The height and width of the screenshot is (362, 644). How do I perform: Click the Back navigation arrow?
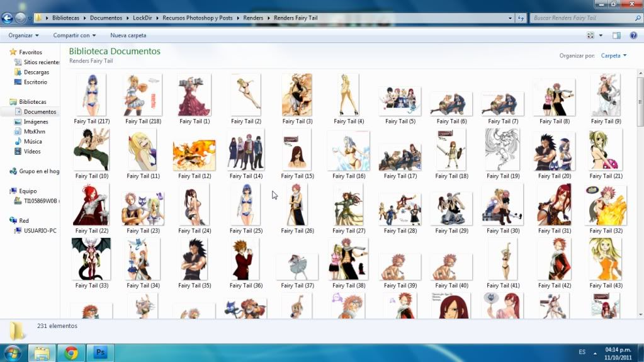point(8,18)
